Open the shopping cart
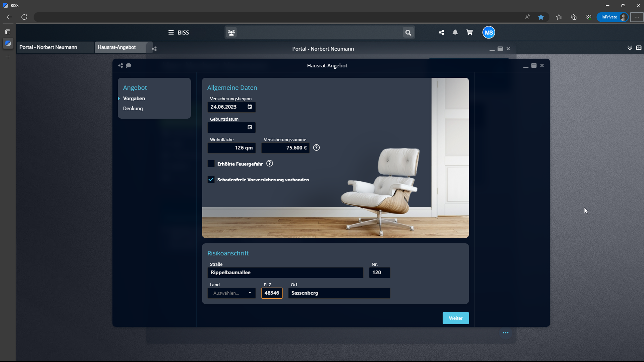This screenshot has width=644, height=362. tap(470, 33)
